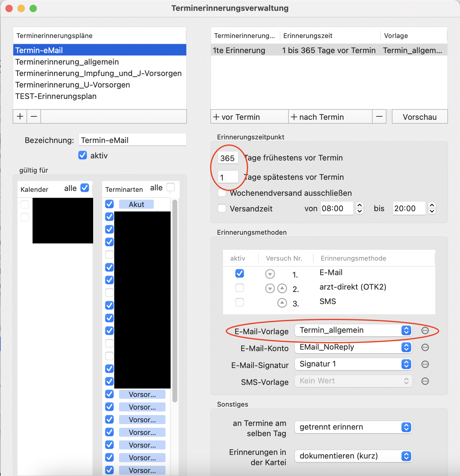This screenshot has height=476, width=460.
Task: Select plan Terminerinnerung_U-Vorsorgen
Action: [x=100, y=85]
